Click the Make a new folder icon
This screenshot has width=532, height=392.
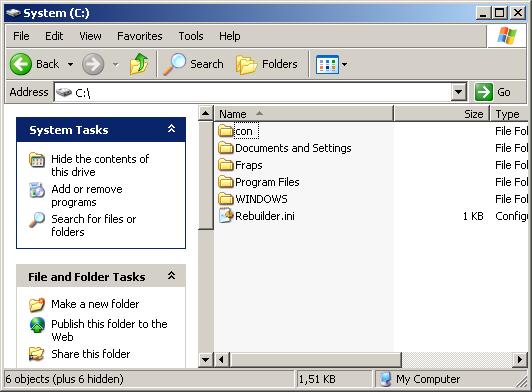click(37, 304)
